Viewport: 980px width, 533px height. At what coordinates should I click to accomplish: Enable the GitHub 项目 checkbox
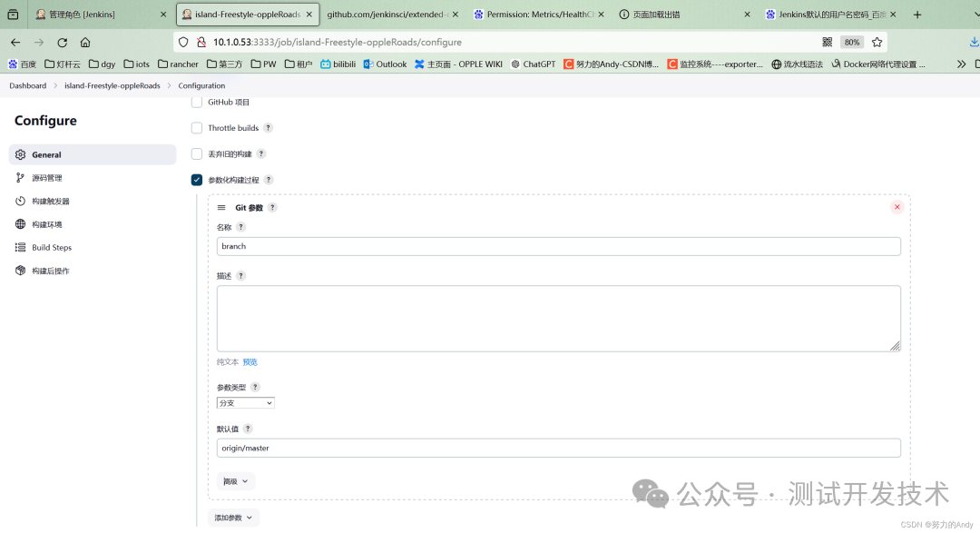197,102
